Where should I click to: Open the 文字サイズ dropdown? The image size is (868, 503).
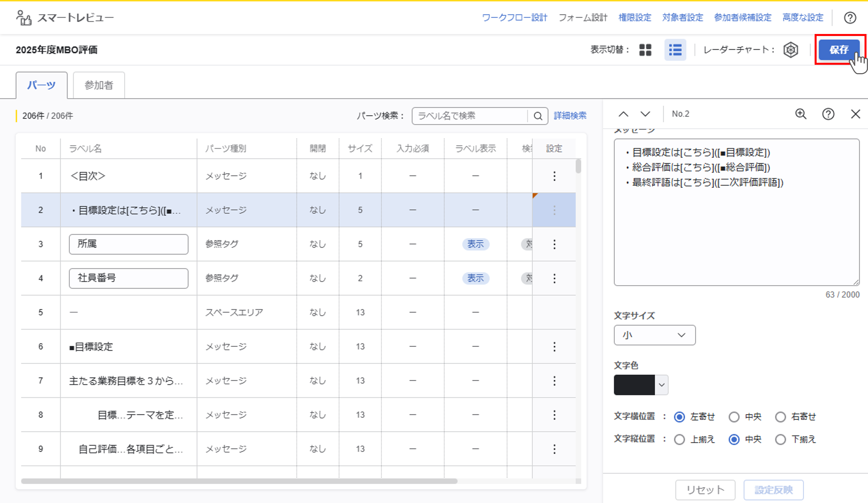654,335
